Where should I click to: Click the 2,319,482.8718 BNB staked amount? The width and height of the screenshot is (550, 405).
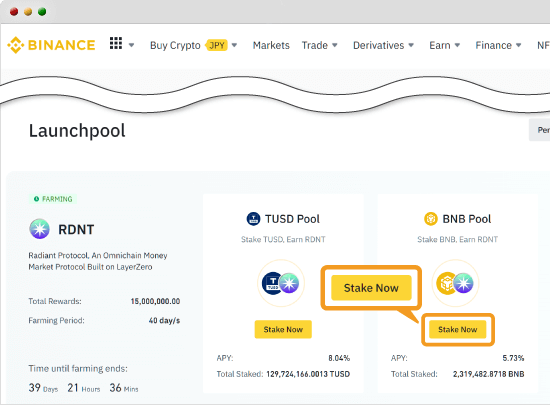[x=488, y=374]
